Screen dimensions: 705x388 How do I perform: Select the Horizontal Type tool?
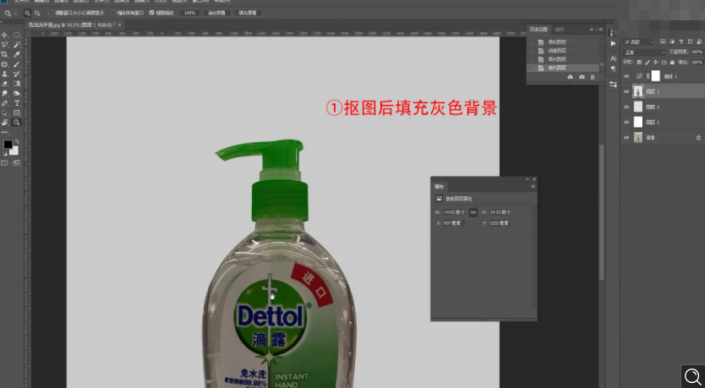17,103
